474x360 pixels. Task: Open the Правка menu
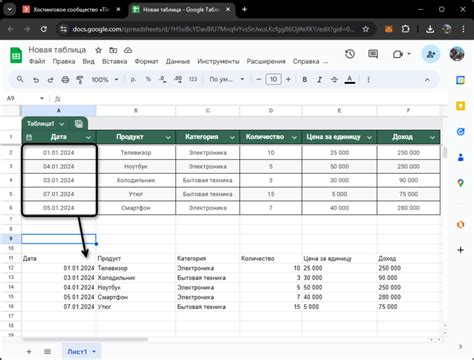coord(64,61)
